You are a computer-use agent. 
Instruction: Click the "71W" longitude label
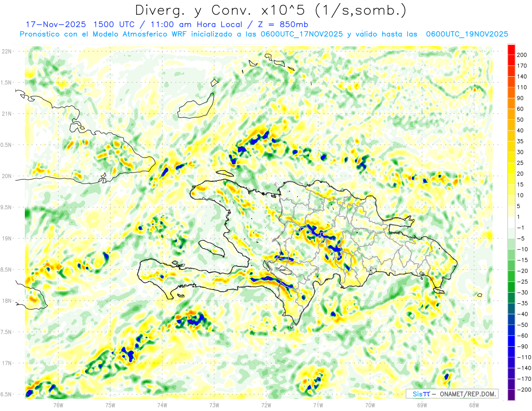(x=318, y=404)
